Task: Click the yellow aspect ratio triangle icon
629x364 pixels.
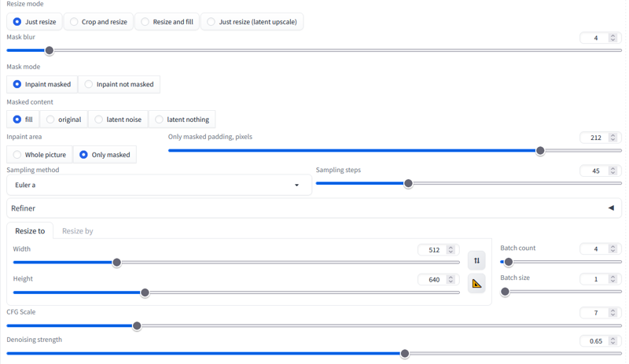Action: [x=476, y=284]
